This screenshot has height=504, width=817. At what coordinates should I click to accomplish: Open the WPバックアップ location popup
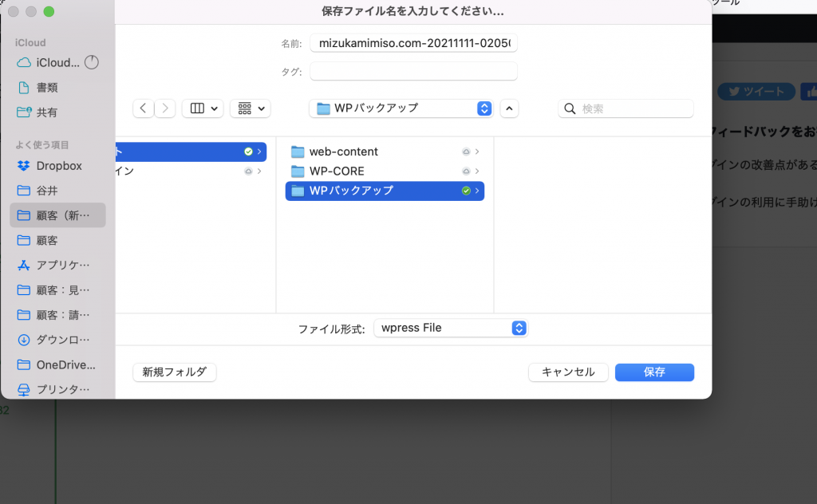[x=401, y=108]
